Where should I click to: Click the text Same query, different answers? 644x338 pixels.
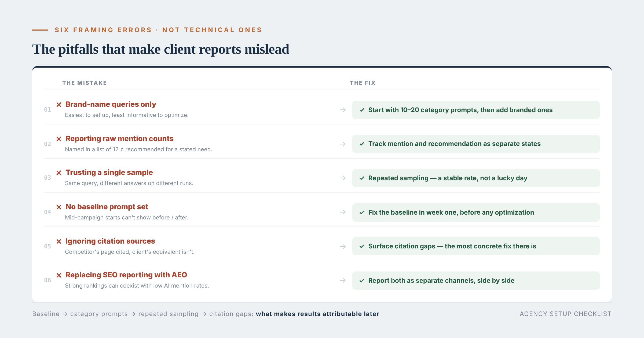click(129, 183)
